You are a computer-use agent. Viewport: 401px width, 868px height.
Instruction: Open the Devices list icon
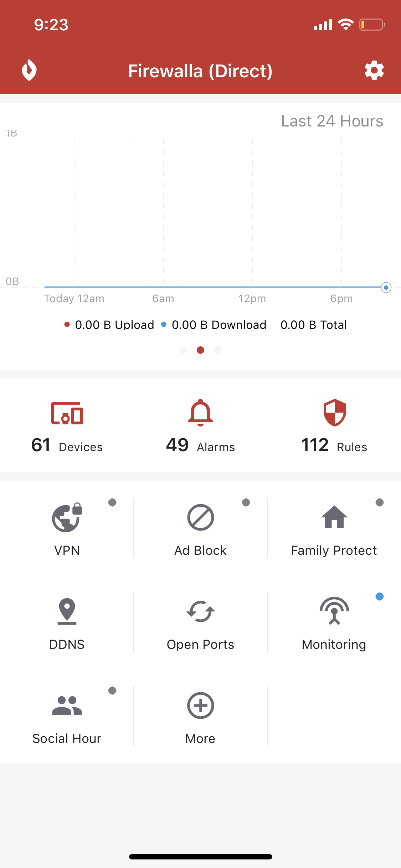coord(67,413)
